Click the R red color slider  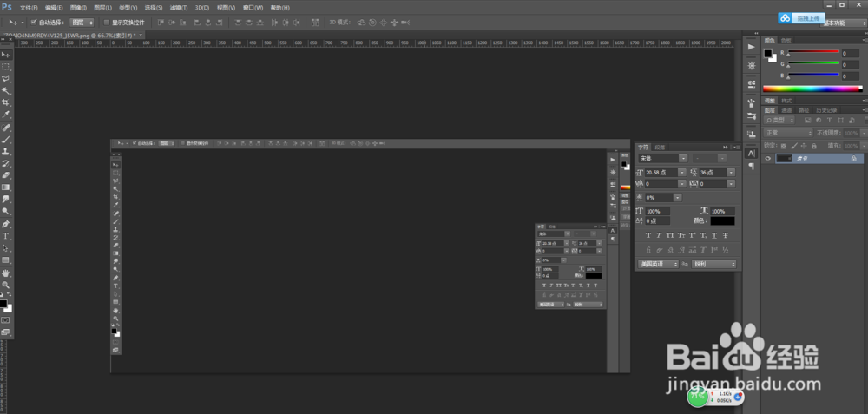point(813,51)
